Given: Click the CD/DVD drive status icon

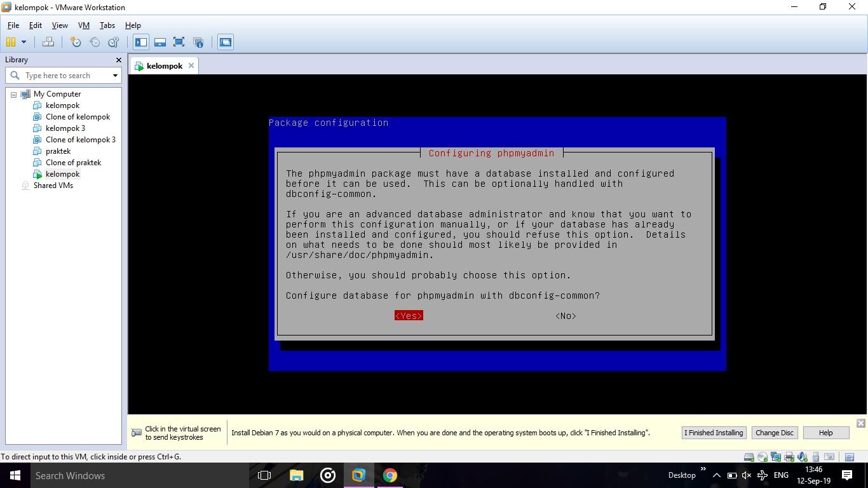Looking at the screenshot, I should [x=763, y=457].
